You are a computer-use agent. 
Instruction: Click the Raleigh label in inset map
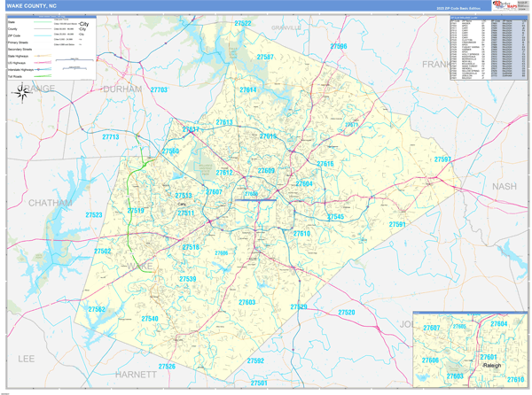click(x=492, y=365)
